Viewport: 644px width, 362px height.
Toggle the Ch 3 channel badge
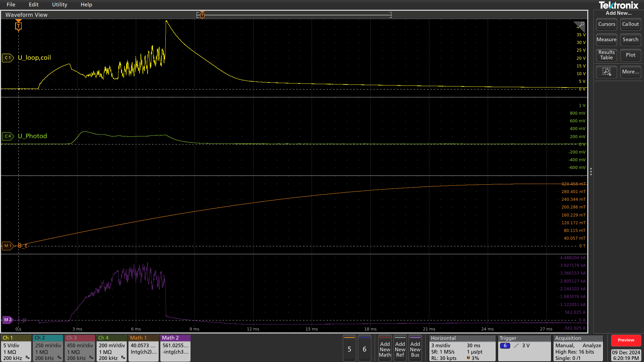(80, 348)
